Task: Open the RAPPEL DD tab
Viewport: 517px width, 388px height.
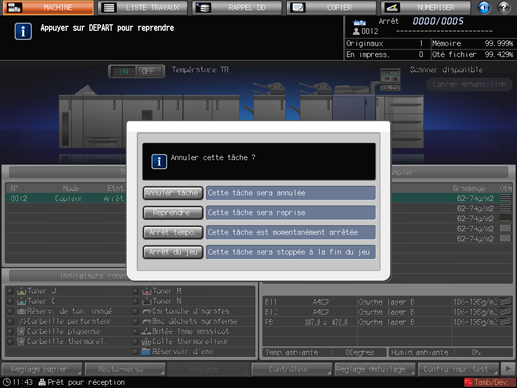Action: click(237, 7)
